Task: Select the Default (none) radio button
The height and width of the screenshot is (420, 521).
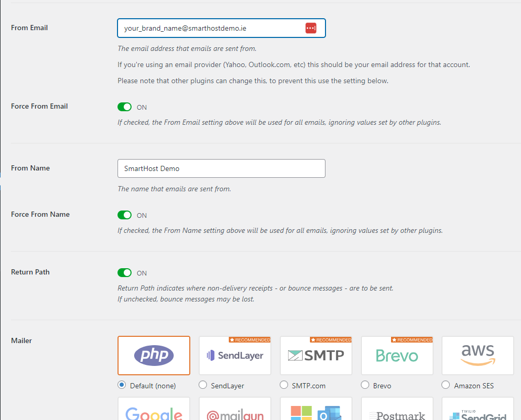Action: (x=122, y=385)
